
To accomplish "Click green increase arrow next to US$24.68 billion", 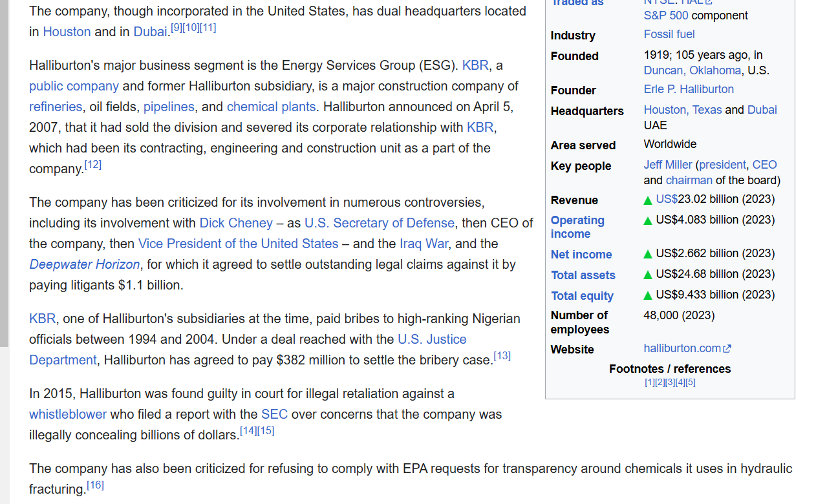I will (x=648, y=275).
